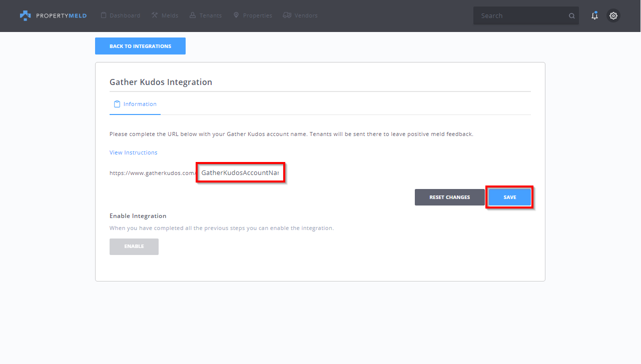The image size is (641, 364).
Task: Open the Vendors menu label
Action: 306,15
